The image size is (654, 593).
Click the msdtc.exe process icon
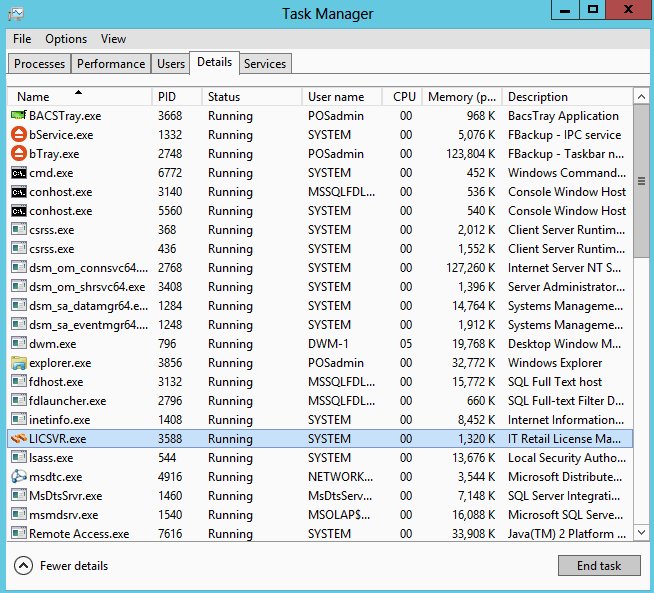(19, 476)
